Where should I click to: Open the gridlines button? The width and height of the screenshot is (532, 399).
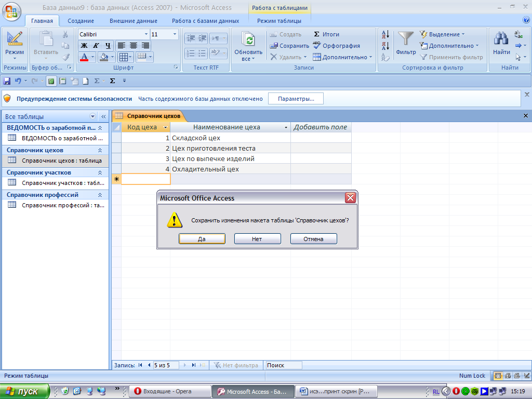(x=123, y=57)
